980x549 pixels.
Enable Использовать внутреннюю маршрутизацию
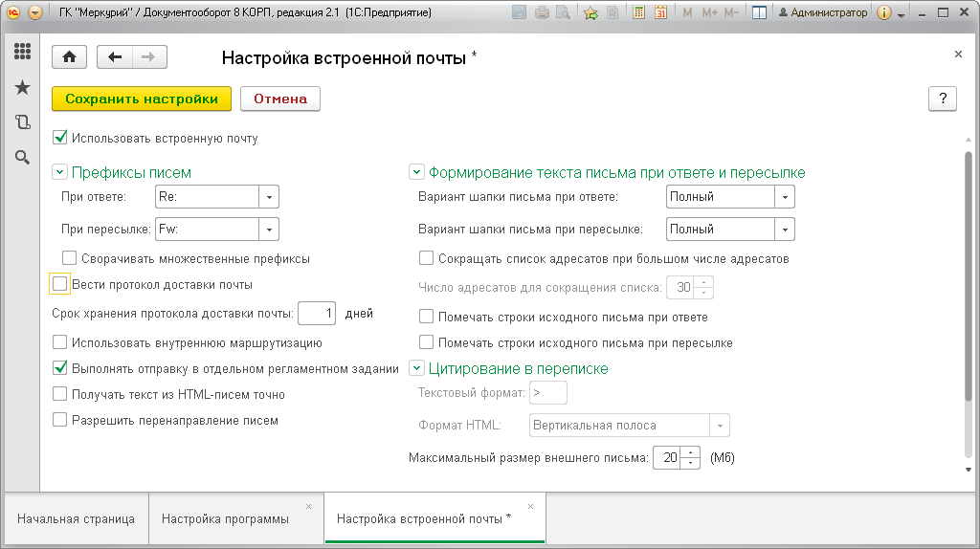point(60,342)
